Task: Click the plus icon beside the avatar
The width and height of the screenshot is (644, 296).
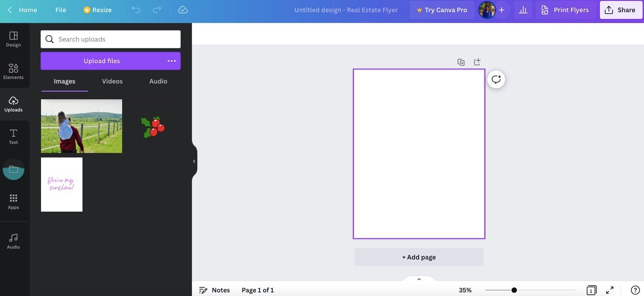Action: coord(502,10)
